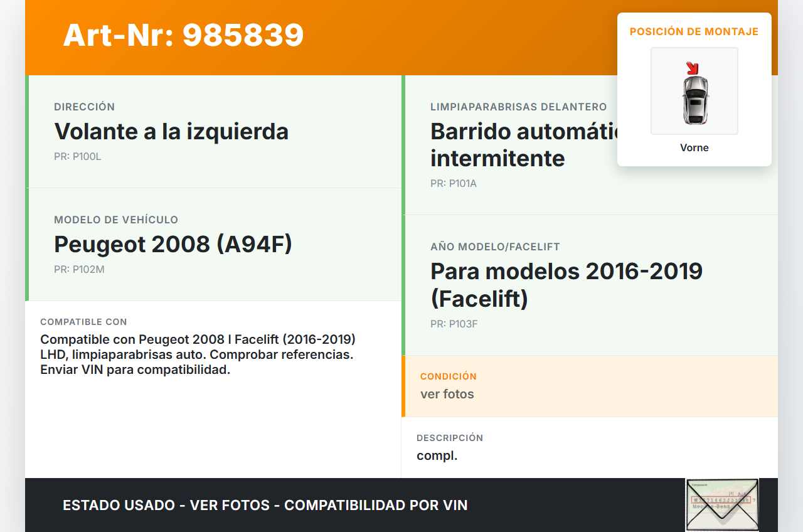Click the PR: P102M code
The width and height of the screenshot is (803, 532).
(79, 270)
